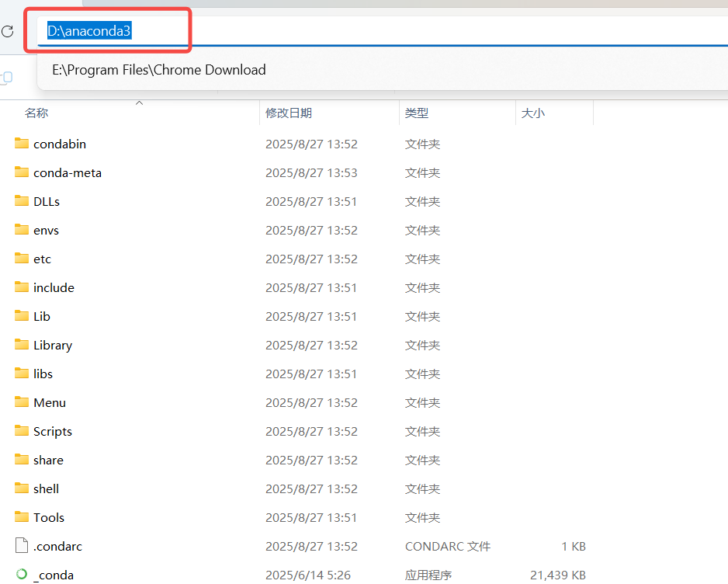Click the 应用程序 type cell

pos(428,575)
